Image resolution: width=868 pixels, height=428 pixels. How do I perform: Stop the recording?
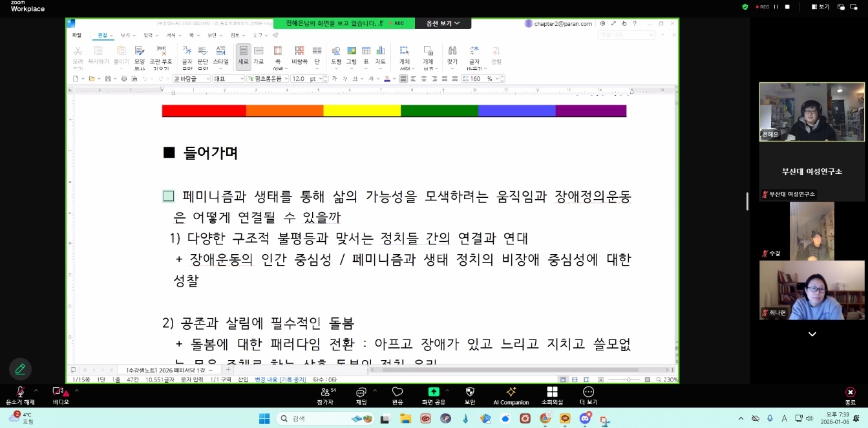click(x=787, y=7)
